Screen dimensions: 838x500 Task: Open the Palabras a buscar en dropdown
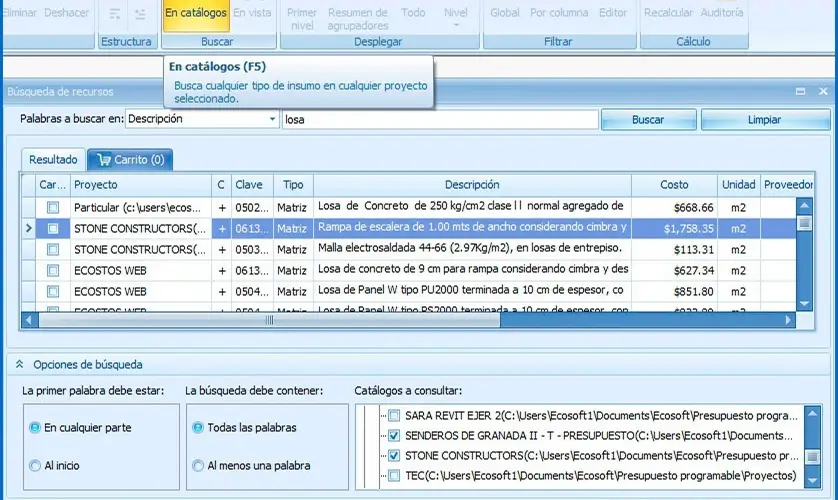(272, 120)
